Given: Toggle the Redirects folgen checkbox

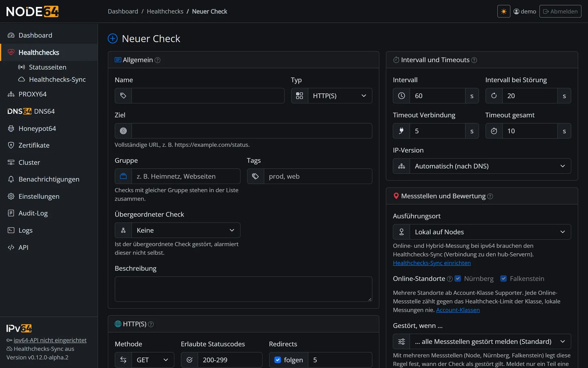Looking at the screenshot, I should pyautogui.click(x=278, y=360).
